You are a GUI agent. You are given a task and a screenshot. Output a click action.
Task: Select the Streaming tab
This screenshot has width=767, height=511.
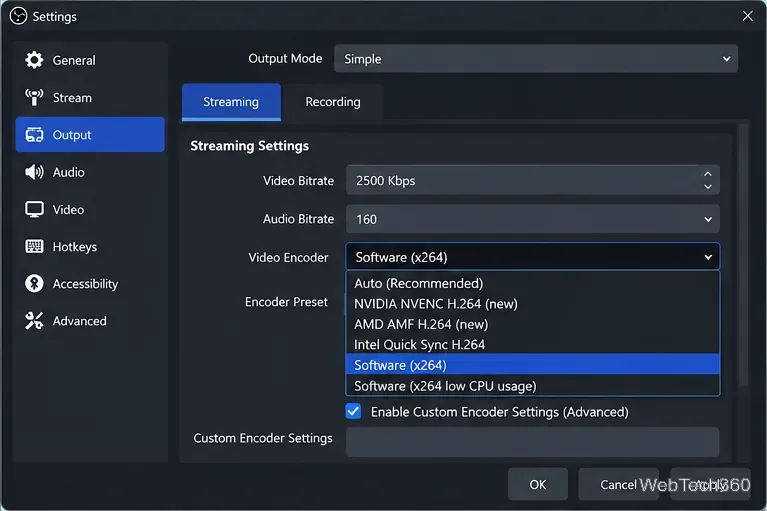click(231, 102)
